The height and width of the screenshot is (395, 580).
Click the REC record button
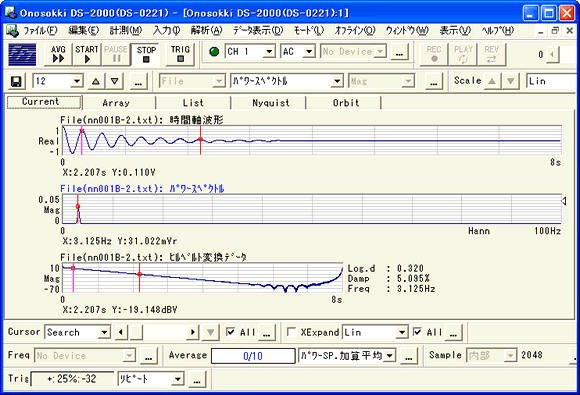pos(434,54)
